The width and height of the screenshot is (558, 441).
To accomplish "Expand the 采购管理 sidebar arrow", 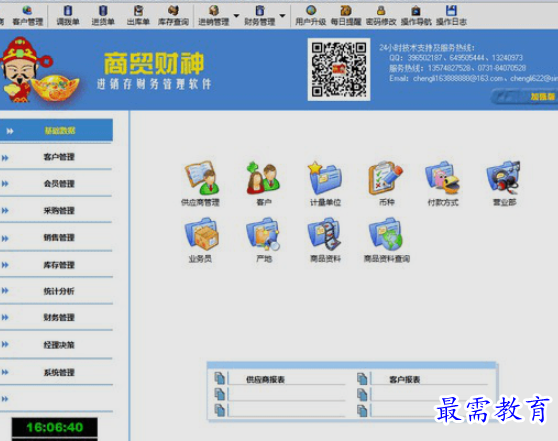I will (x=5, y=211).
